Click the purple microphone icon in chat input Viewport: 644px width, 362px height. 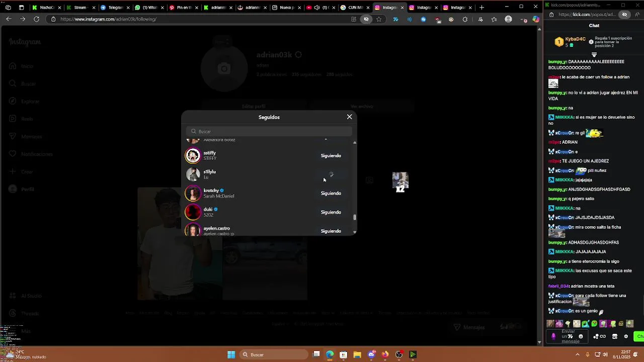click(x=553, y=336)
